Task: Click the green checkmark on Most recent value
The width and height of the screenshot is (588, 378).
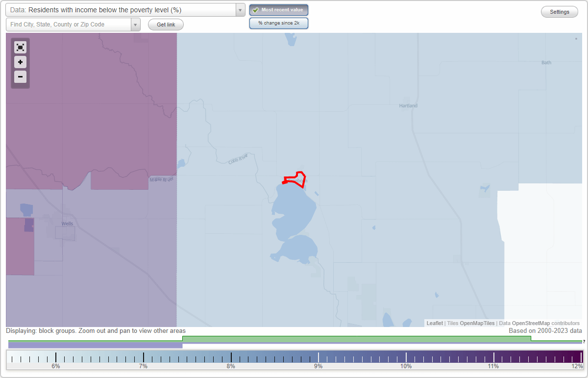Action: point(255,10)
